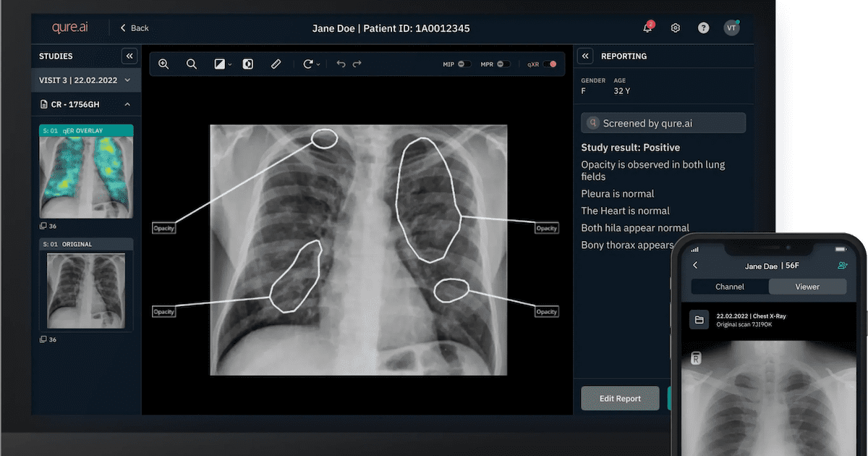Select the windowing brightness/contrast tool
The image size is (868, 456).
(x=219, y=64)
